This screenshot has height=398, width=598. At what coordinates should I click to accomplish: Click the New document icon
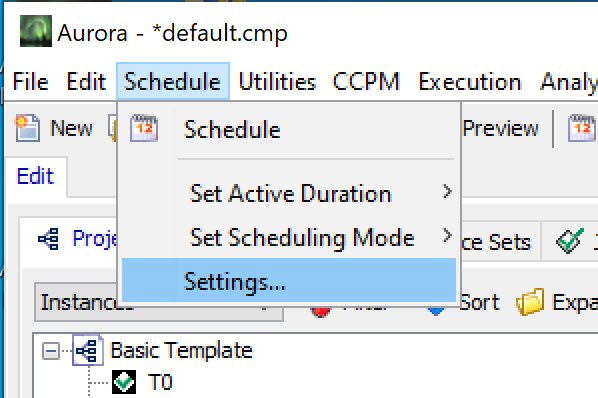click(x=27, y=128)
